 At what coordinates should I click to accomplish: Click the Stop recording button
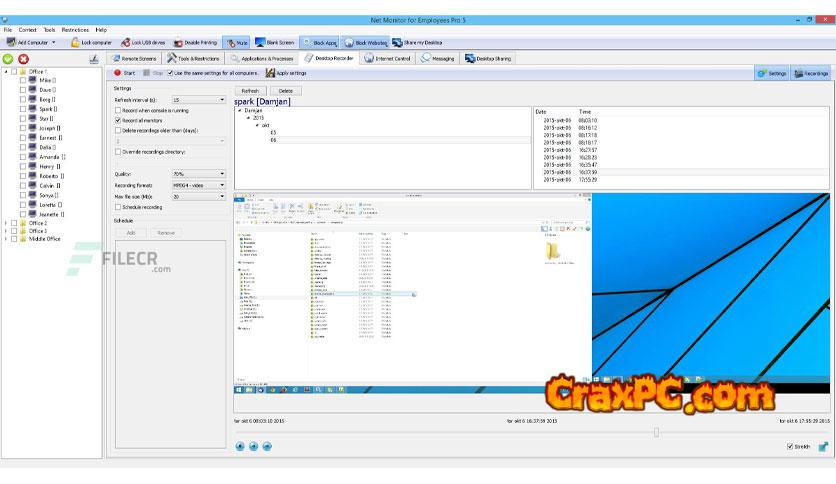[152, 72]
